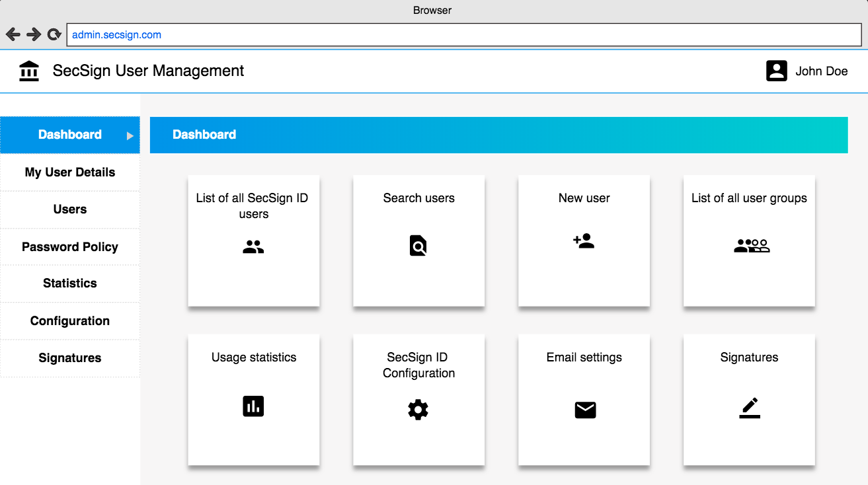Image resolution: width=868 pixels, height=485 pixels.
Task: Click the Search users magnifier document icon
Action: tap(418, 246)
